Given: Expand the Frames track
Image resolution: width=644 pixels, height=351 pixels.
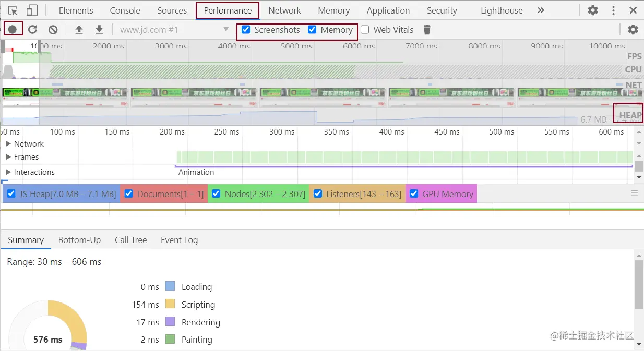Looking at the screenshot, I should pos(8,156).
